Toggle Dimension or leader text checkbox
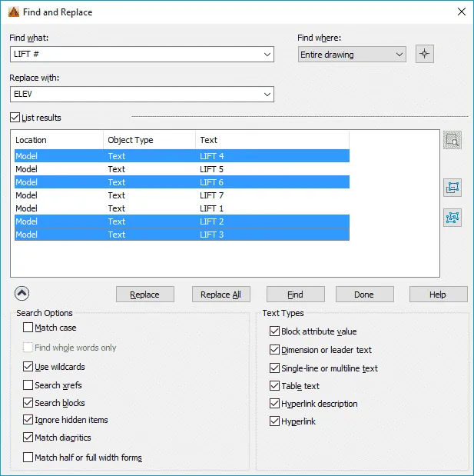This screenshot has width=474, height=476. pyautogui.click(x=274, y=350)
